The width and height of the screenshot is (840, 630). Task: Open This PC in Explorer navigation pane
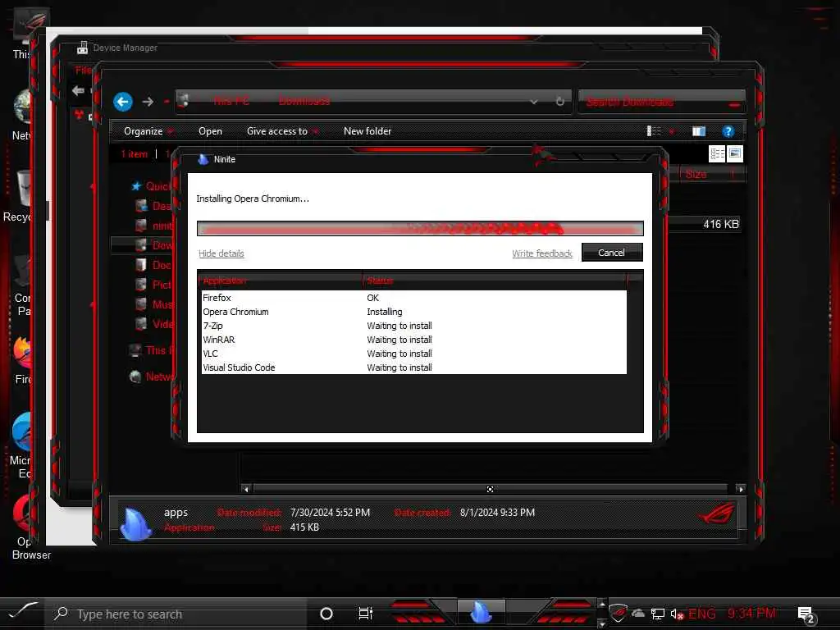tap(153, 350)
